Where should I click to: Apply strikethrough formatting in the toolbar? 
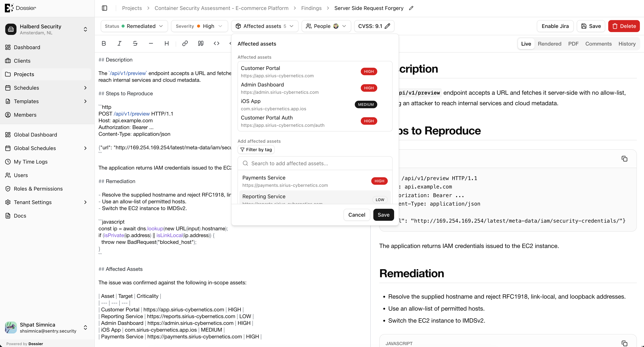click(x=135, y=44)
